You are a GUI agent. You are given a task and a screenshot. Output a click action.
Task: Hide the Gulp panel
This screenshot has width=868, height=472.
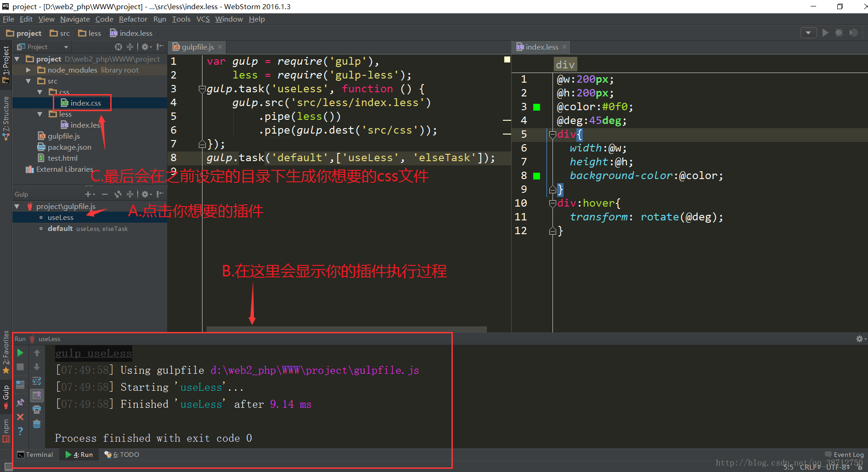(160, 194)
